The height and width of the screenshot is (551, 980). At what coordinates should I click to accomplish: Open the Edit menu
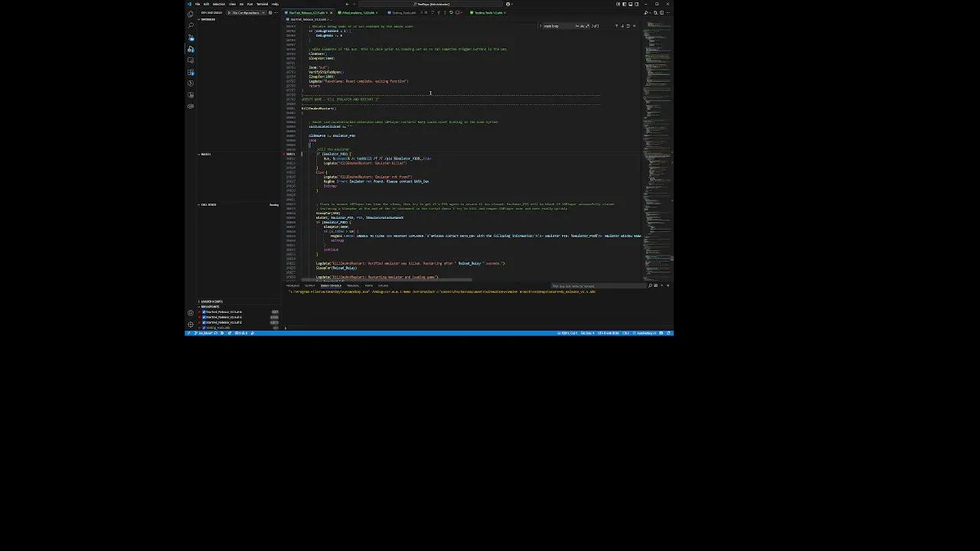pos(206,4)
